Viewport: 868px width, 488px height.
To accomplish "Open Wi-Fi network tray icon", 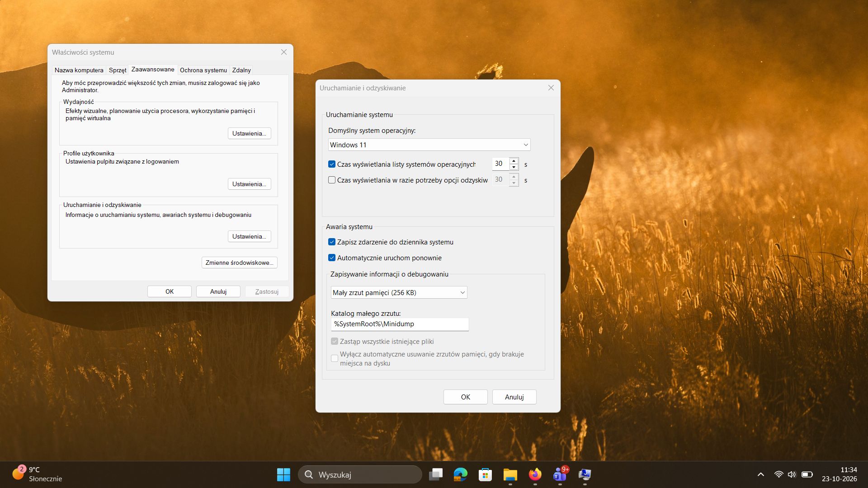I will click(778, 474).
